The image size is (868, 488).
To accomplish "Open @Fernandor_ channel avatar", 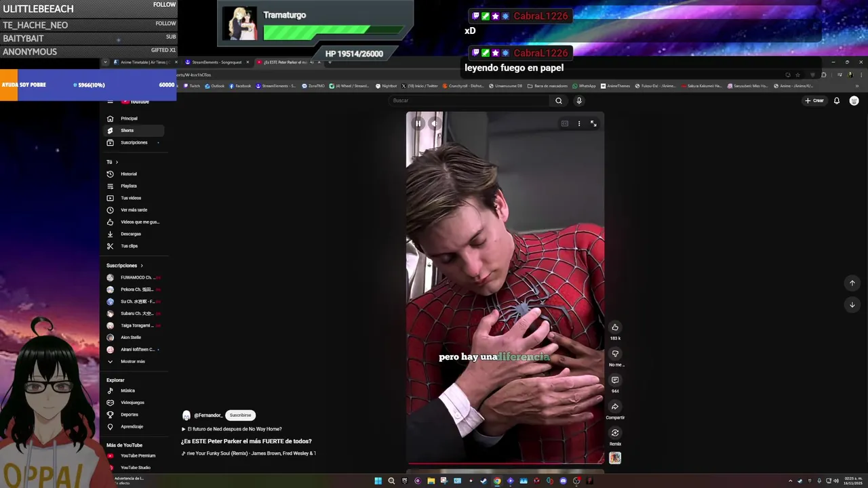I will 186,415.
